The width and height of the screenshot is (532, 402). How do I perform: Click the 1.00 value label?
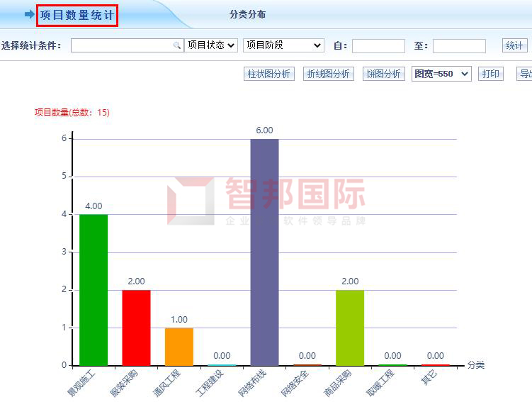(x=179, y=320)
